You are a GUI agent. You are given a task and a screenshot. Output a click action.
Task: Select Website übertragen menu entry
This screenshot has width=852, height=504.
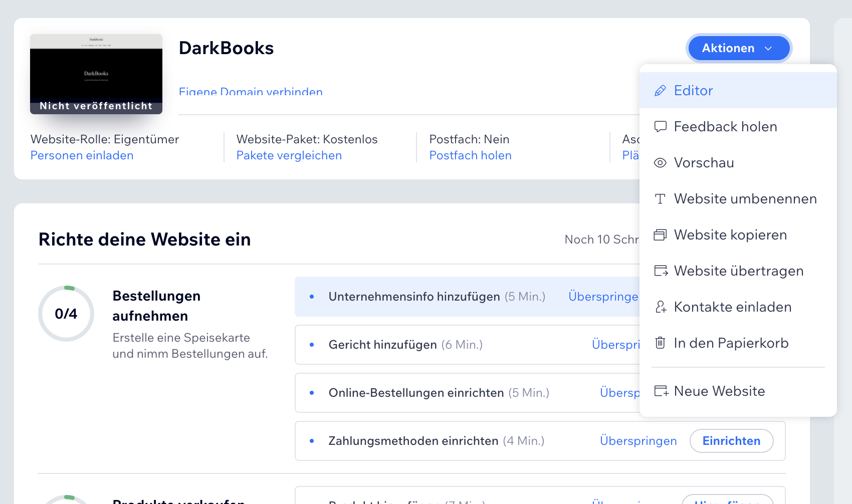(738, 271)
